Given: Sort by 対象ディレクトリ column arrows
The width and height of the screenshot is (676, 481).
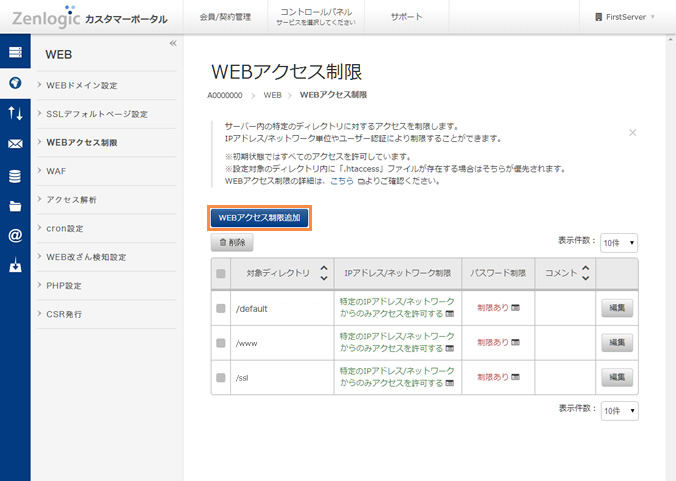Looking at the screenshot, I should [x=324, y=273].
